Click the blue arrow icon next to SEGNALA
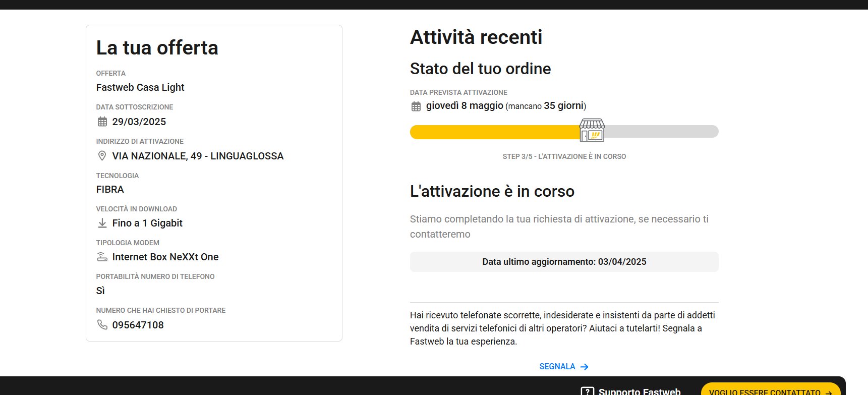The width and height of the screenshot is (868, 395). click(585, 367)
